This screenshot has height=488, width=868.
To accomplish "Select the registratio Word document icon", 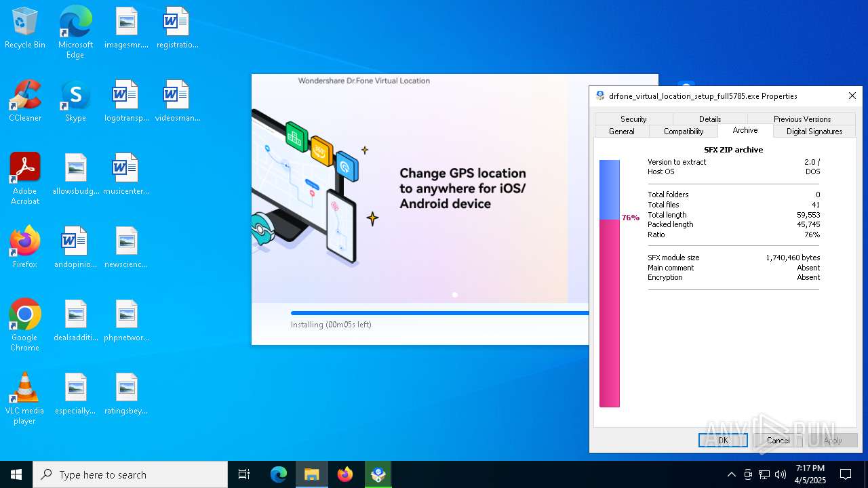I will 177,28.
